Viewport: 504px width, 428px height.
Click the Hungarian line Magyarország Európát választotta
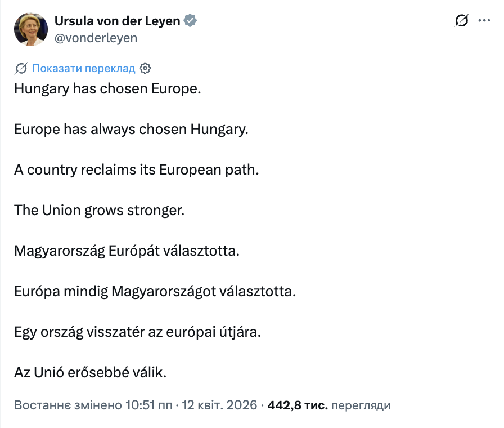click(x=127, y=251)
